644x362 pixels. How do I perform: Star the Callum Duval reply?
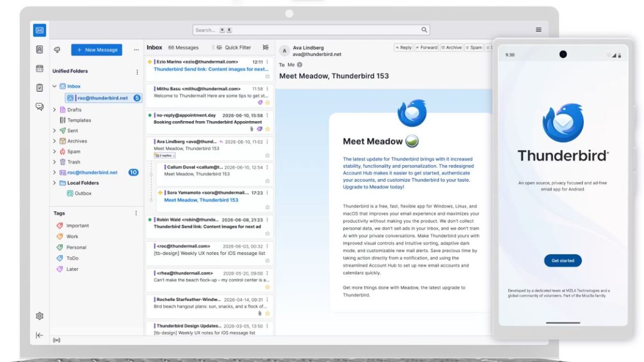267,181
